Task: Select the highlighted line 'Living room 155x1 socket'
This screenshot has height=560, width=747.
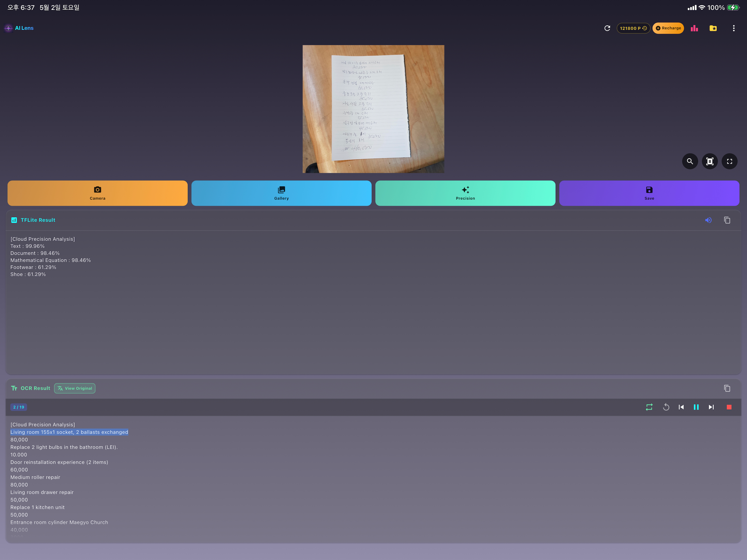Action: click(x=69, y=432)
